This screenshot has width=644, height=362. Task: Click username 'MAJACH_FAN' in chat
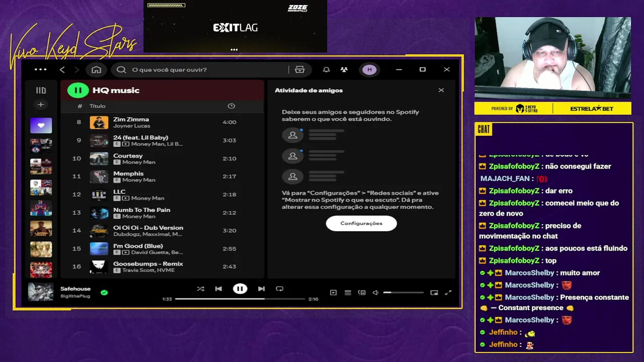[505, 178]
